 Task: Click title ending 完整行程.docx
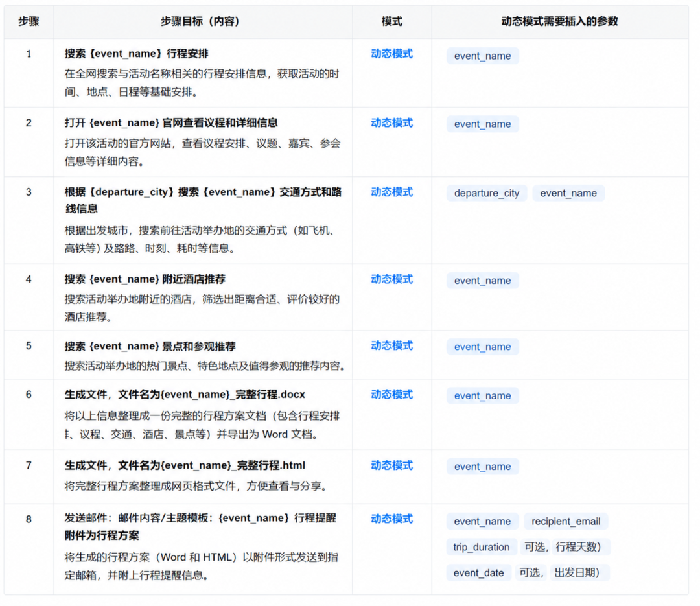185,395
